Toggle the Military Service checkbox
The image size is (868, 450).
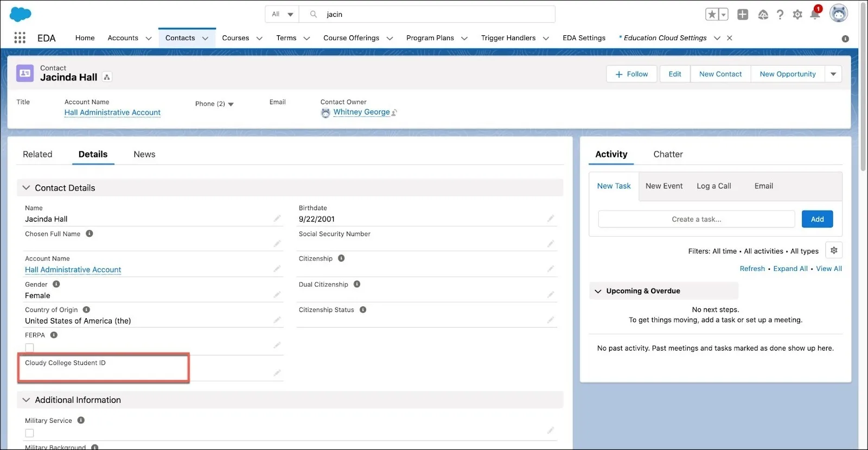click(x=29, y=433)
